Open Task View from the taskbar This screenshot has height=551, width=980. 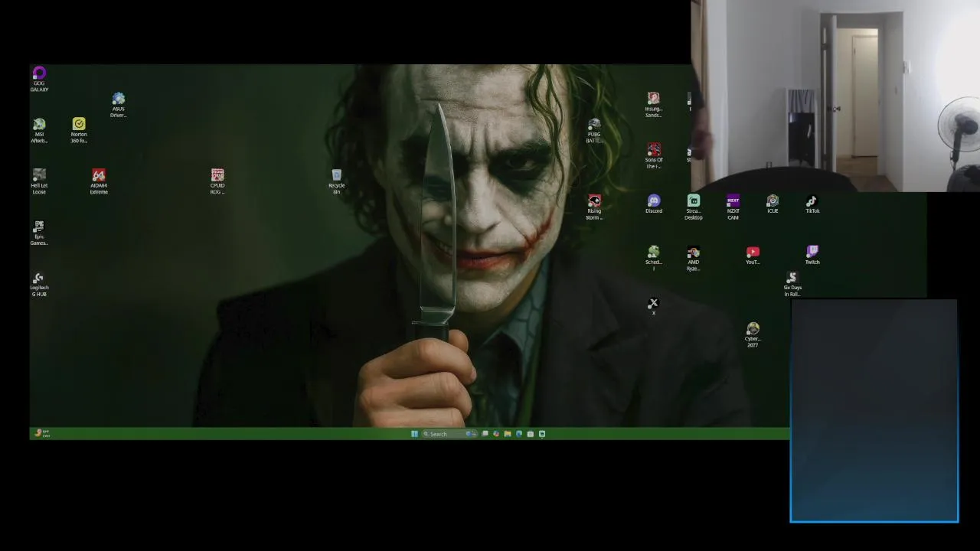485,434
